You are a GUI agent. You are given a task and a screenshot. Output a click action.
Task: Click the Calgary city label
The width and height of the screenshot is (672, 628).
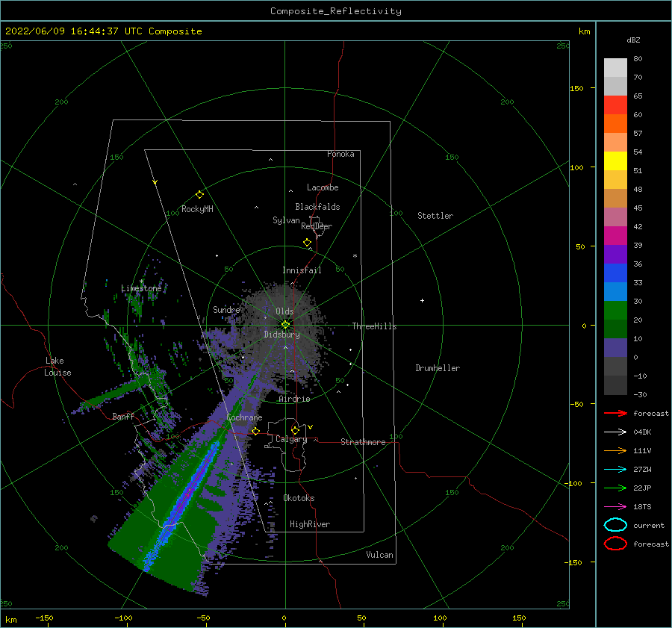coord(291,439)
